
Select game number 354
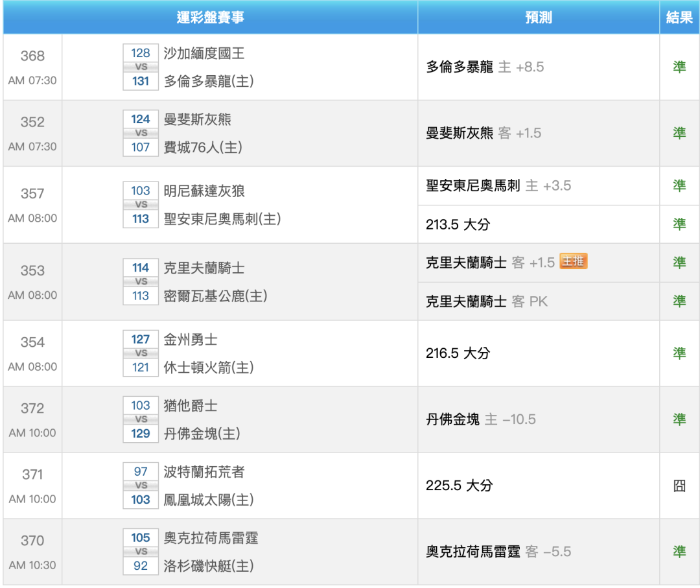(32, 342)
